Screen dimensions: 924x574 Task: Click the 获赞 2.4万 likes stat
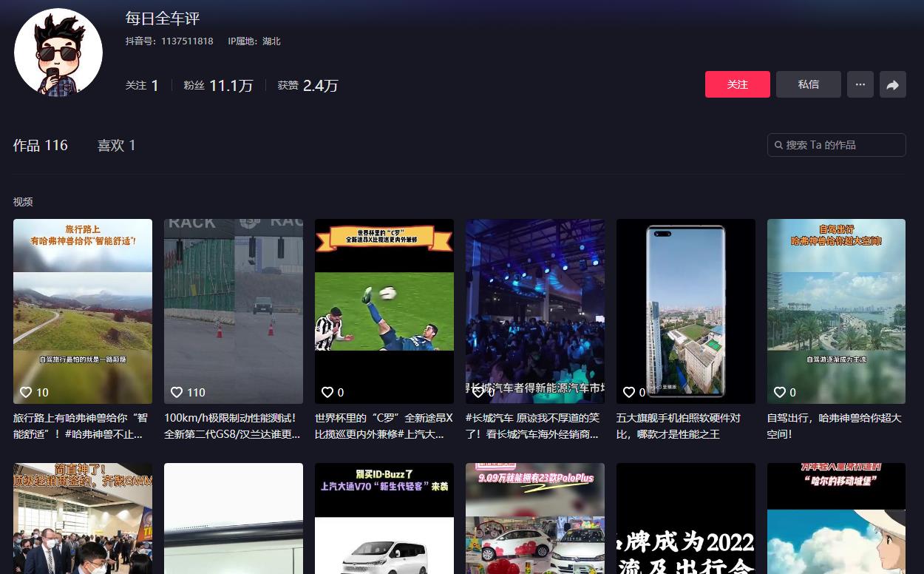point(308,86)
